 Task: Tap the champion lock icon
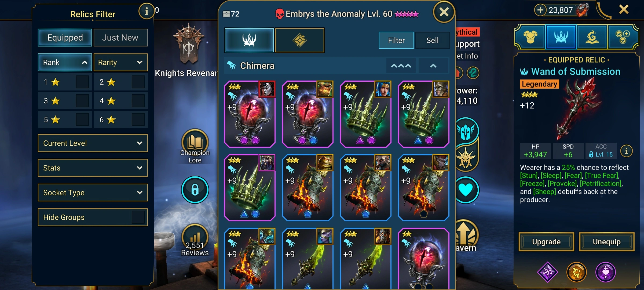(x=195, y=190)
